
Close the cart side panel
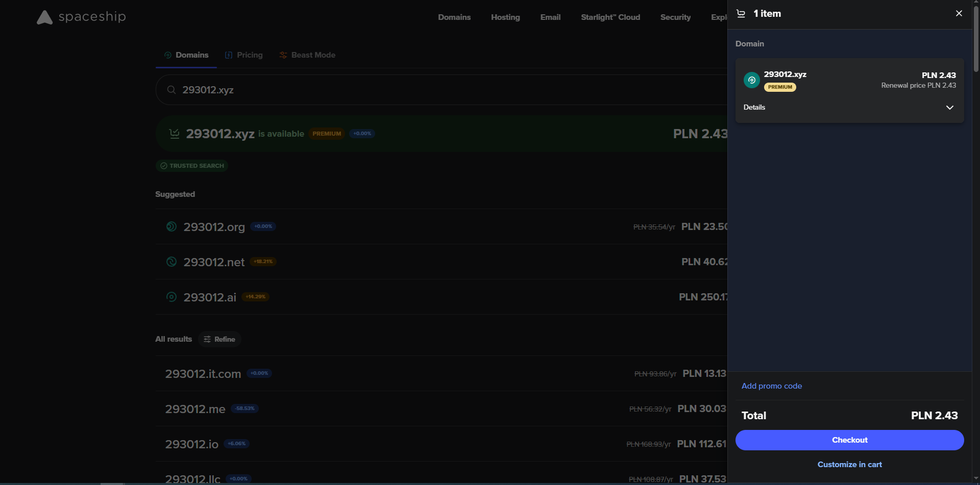tap(959, 14)
